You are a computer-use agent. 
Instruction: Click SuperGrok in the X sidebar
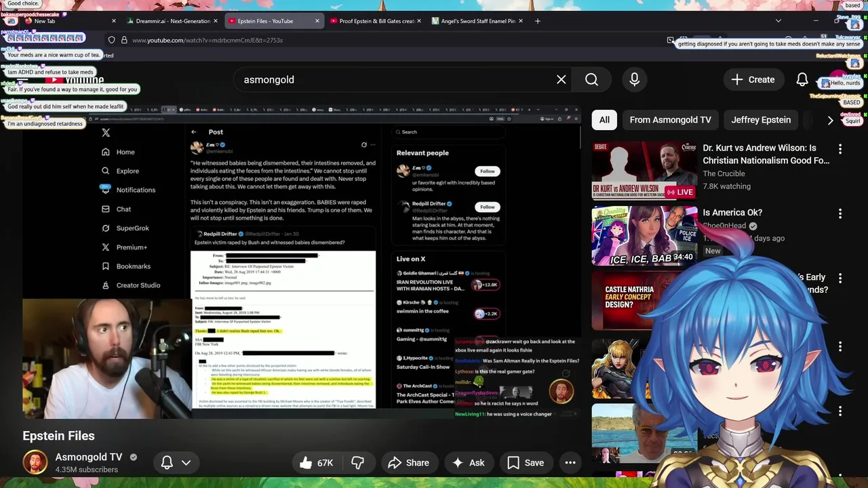tap(132, 228)
